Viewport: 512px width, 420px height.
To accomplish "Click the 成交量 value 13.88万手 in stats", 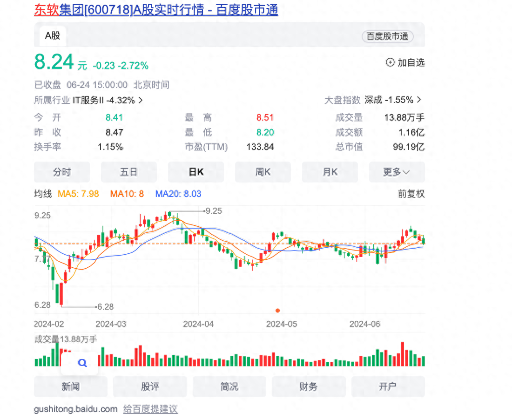I will click(x=404, y=118).
